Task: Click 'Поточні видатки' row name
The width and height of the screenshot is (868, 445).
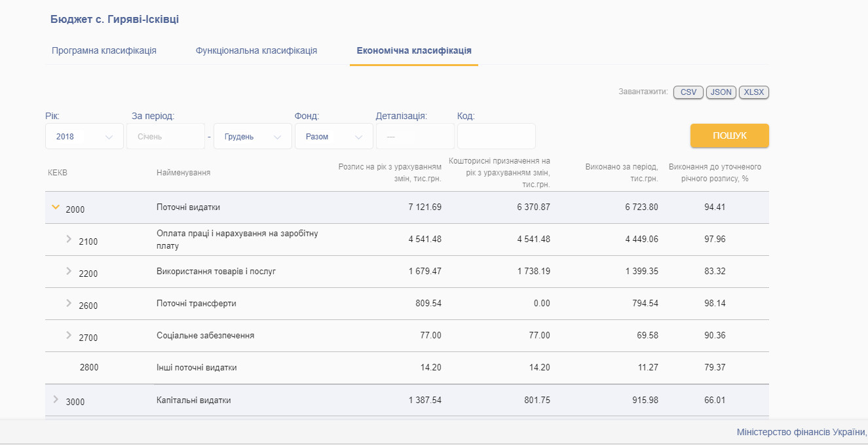Action: (189, 207)
